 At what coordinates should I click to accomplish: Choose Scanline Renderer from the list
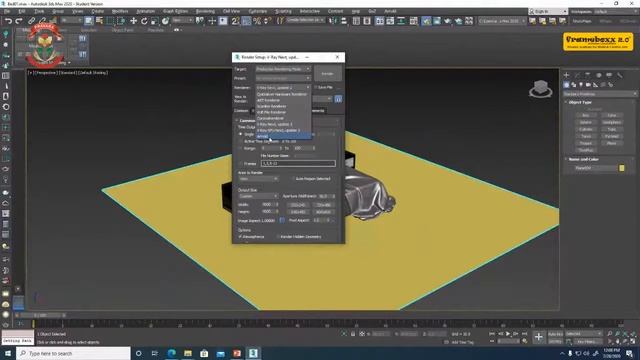tap(283, 106)
